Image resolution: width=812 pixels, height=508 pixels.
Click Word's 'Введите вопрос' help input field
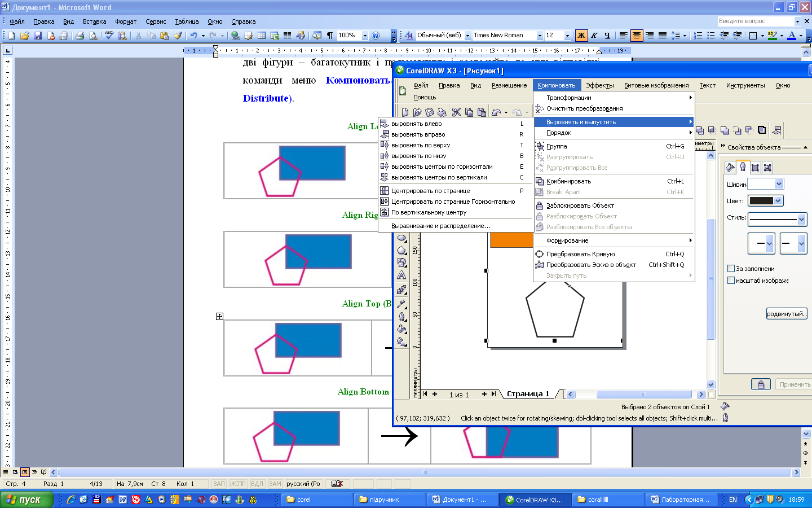[755, 21]
